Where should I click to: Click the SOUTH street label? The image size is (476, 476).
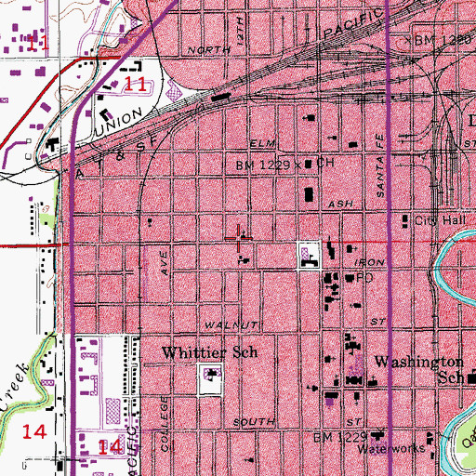(x=254, y=422)
